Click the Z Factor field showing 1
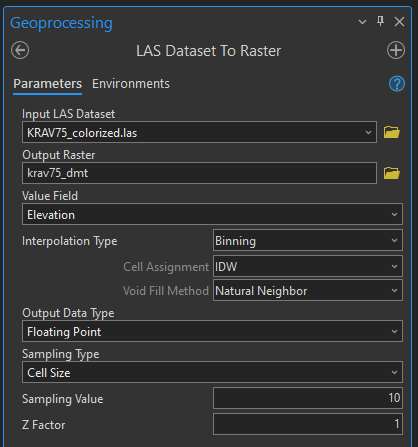Image resolution: width=418 pixels, height=447 pixels. pos(308,424)
